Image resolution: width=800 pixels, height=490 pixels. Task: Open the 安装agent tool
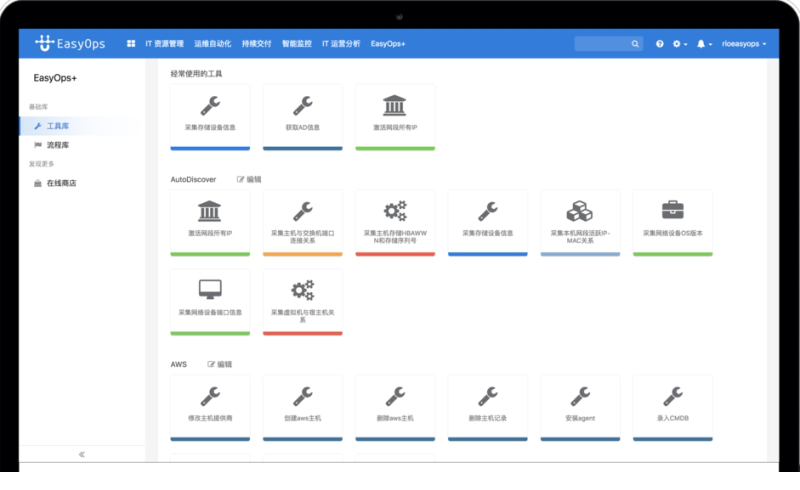tap(580, 408)
